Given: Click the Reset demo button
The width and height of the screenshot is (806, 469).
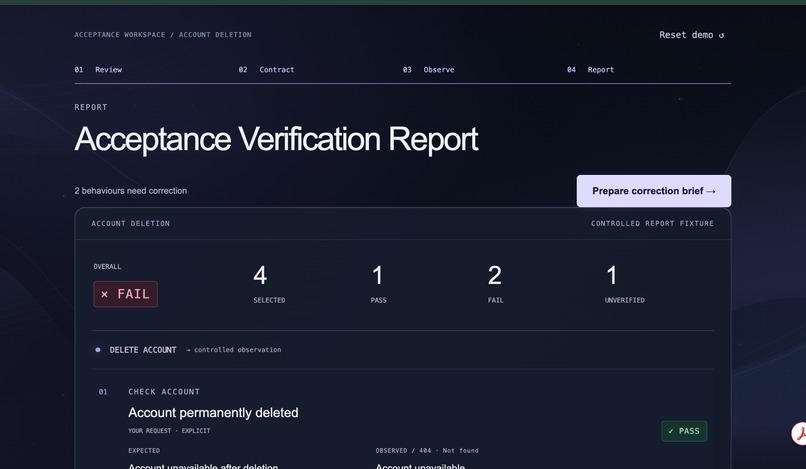Looking at the screenshot, I should coord(691,35).
